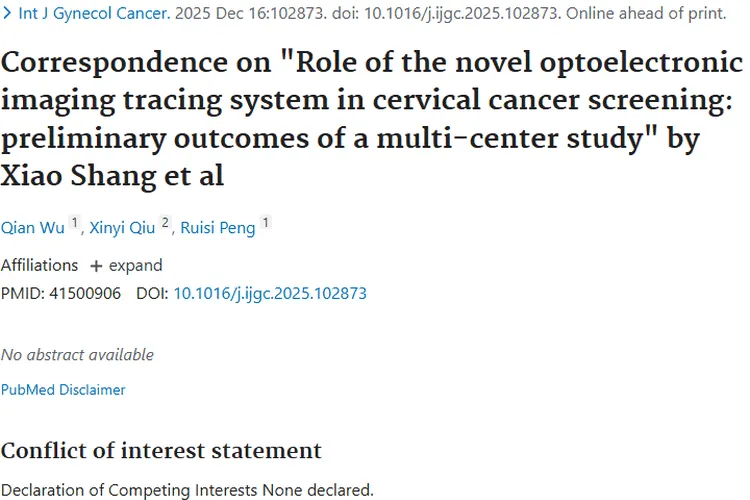Click the Conflict of interest statement heading
Screen dimensions: 750x500
pyautogui.click(x=161, y=451)
